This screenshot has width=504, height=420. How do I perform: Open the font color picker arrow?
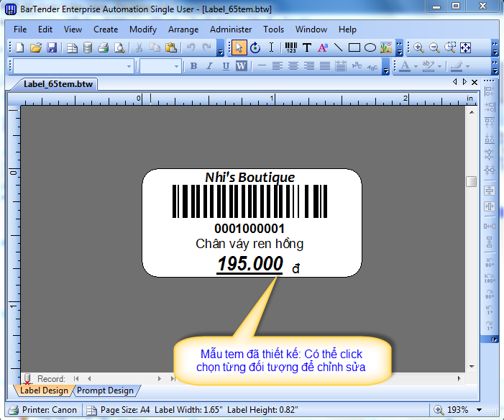point(415,66)
